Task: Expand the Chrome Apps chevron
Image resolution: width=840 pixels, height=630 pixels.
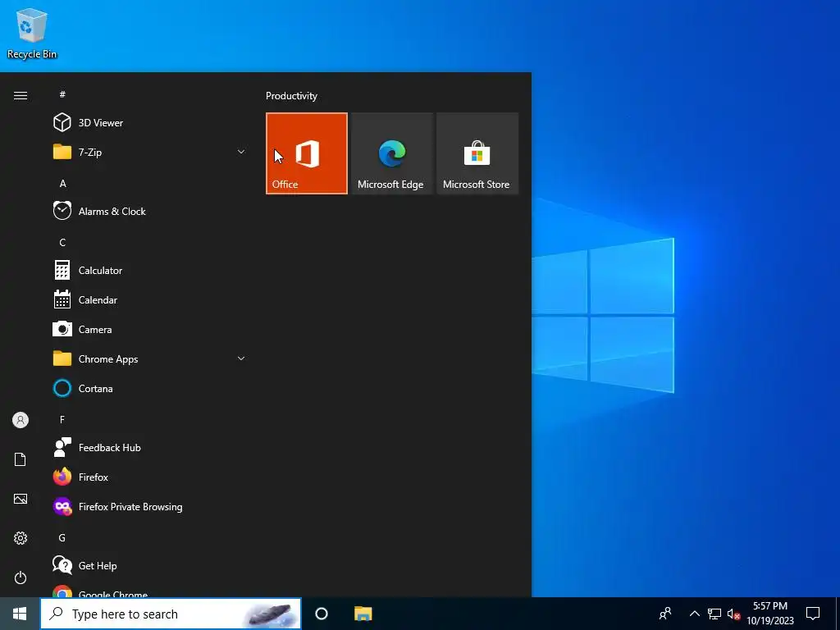Action: [x=241, y=358]
